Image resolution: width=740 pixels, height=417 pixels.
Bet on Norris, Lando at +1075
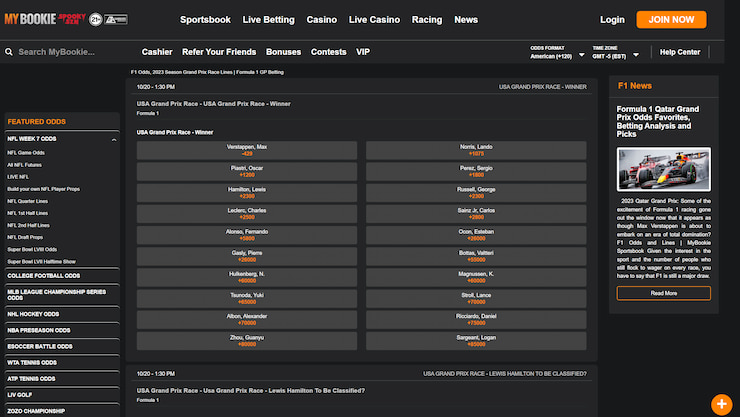point(476,150)
